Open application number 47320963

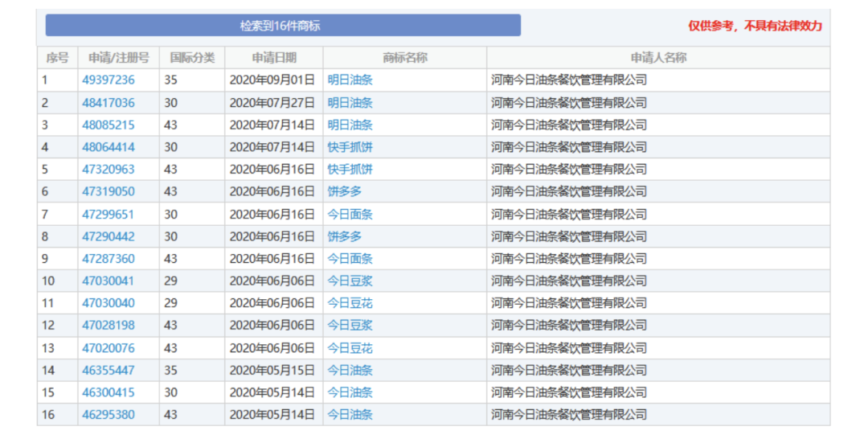point(108,170)
